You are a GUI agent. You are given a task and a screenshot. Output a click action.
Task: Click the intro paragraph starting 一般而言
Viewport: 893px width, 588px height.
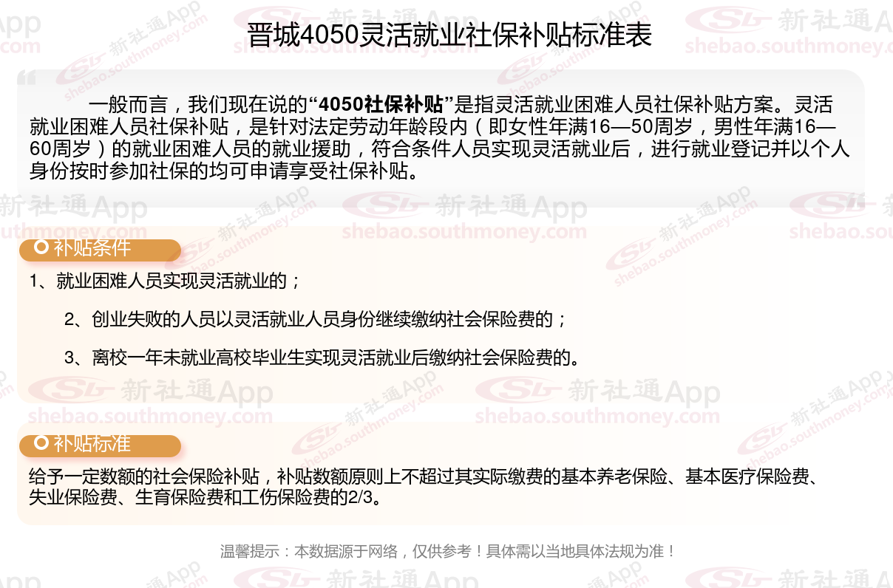pyautogui.click(x=439, y=137)
